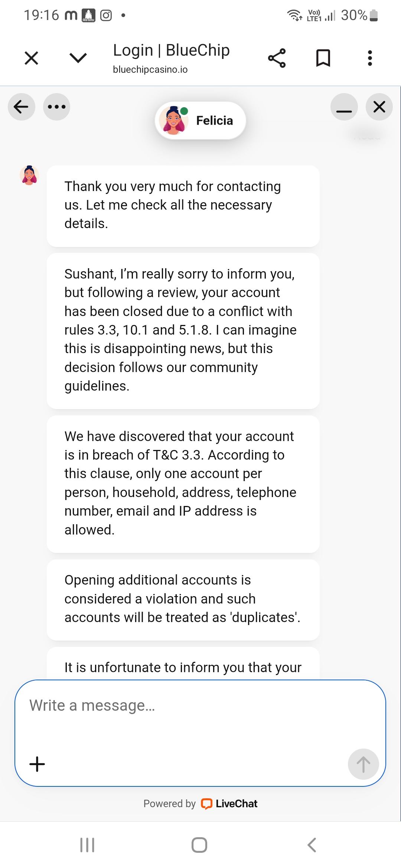The width and height of the screenshot is (401, 868).
Task: Tap the Android back navigation chevron
Action: pos(312,845)
